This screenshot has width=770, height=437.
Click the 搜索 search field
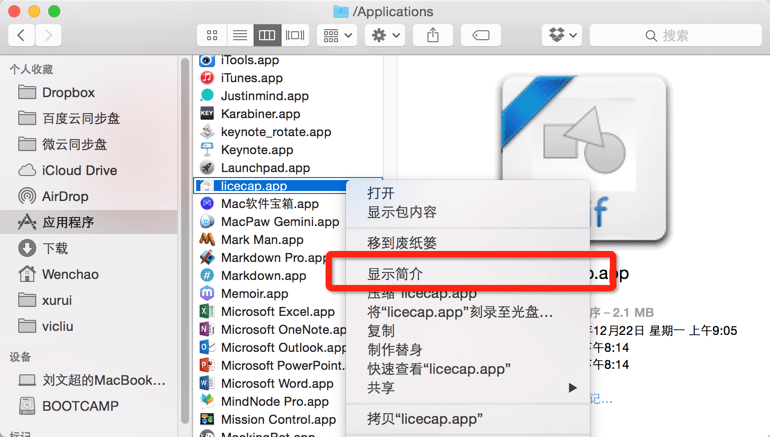point(675,35)
